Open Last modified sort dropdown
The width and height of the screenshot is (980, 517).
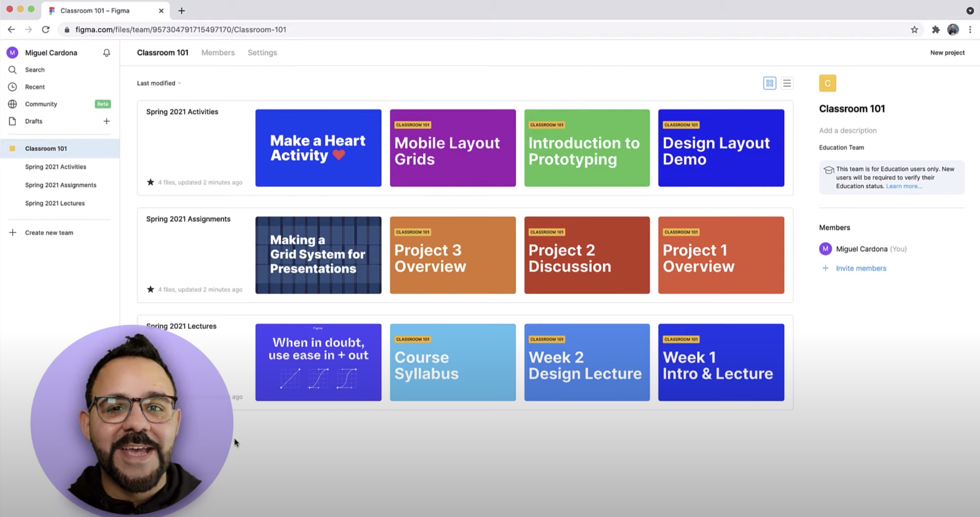(159, 83)
